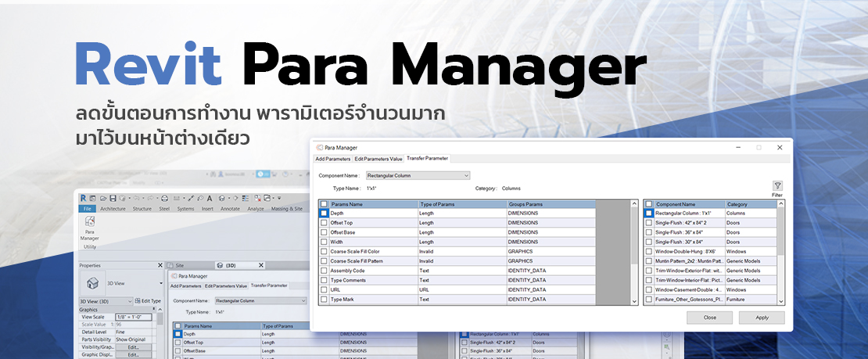Open the Structure ribbon tab
Viewport: 868px width, 359px height.
pyautogui.click(x=142, y=209)
